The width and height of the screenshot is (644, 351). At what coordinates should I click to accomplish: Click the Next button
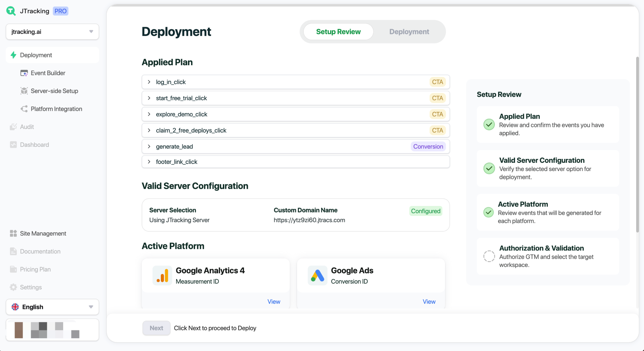point(156,328)
